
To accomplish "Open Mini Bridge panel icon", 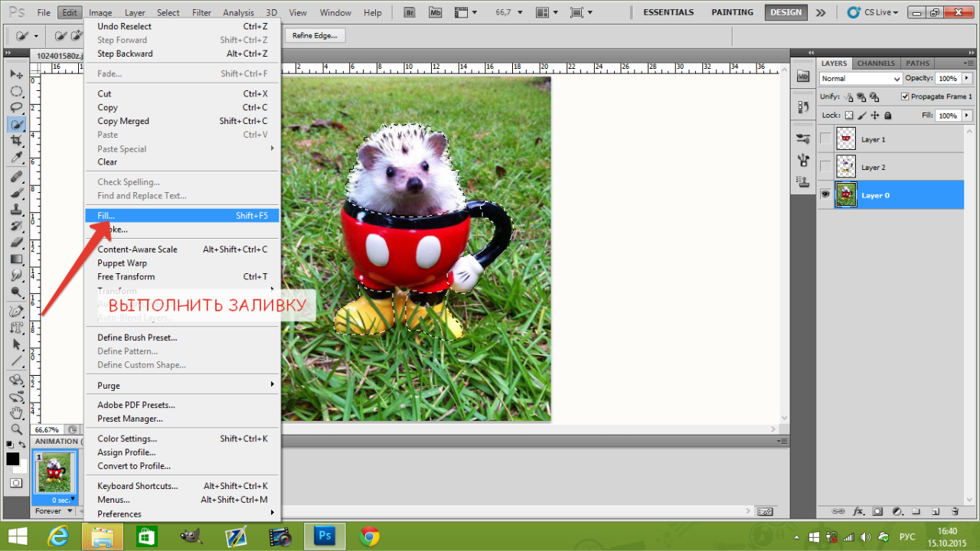I will [x=434, y=13].
